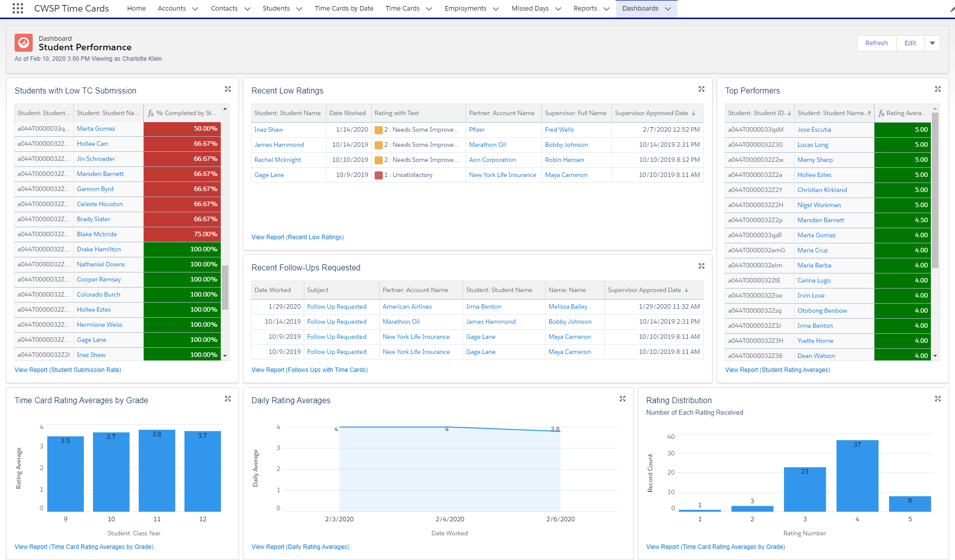Click the rating 4 bar showing 37 records
955x560 pixels.
(x=857, y=476)
